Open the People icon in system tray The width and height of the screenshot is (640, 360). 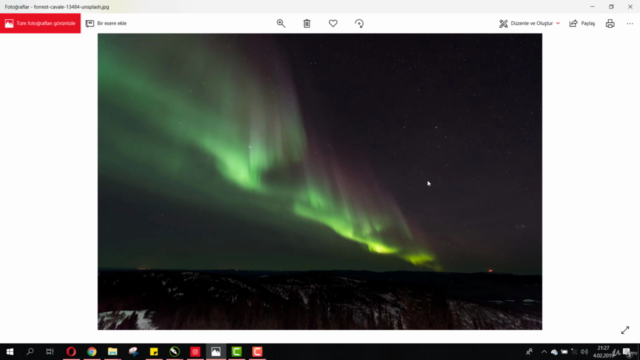[x=529, y=351]
